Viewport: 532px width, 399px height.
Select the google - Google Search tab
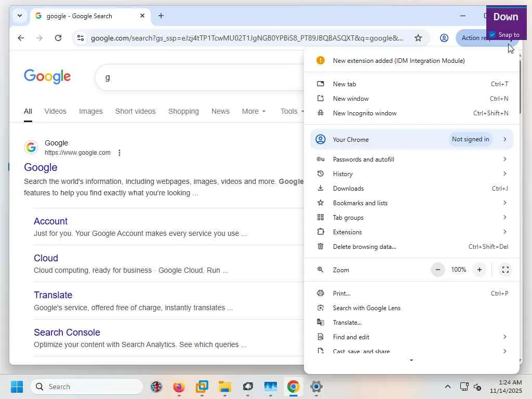[x=90, y=16]
